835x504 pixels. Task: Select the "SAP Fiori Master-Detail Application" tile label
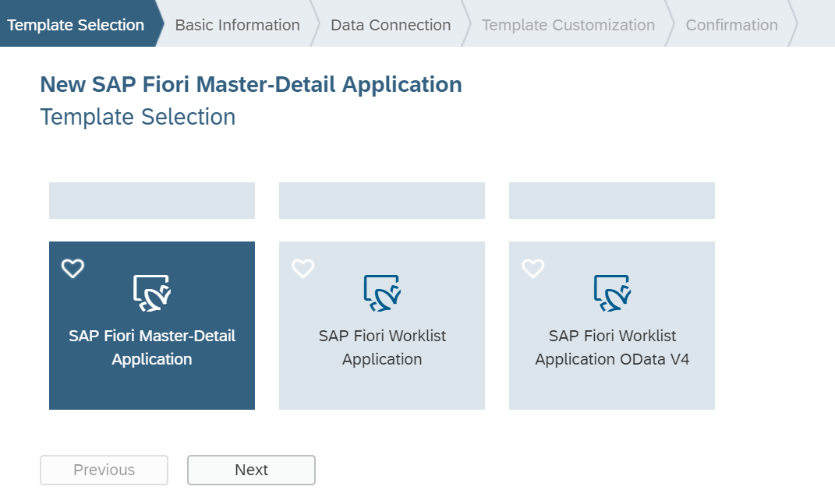pos(152,347)
